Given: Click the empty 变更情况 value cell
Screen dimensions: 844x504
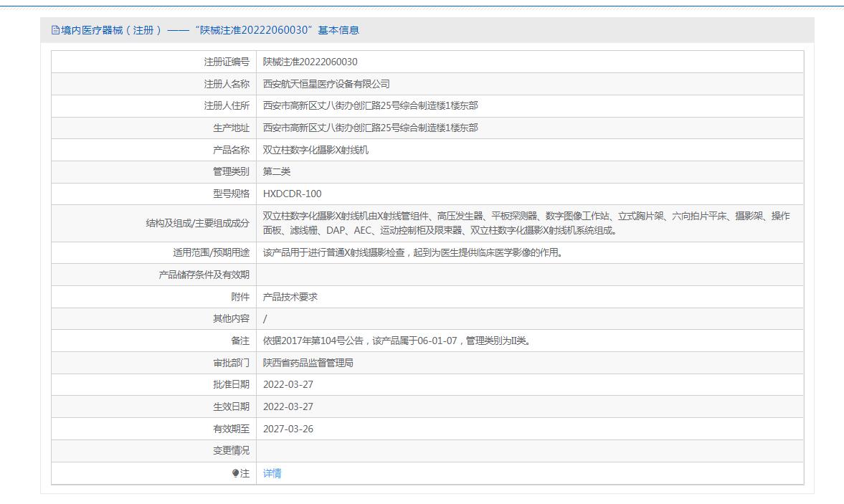Looking at the screenshot, I should [x=529, y=450].
